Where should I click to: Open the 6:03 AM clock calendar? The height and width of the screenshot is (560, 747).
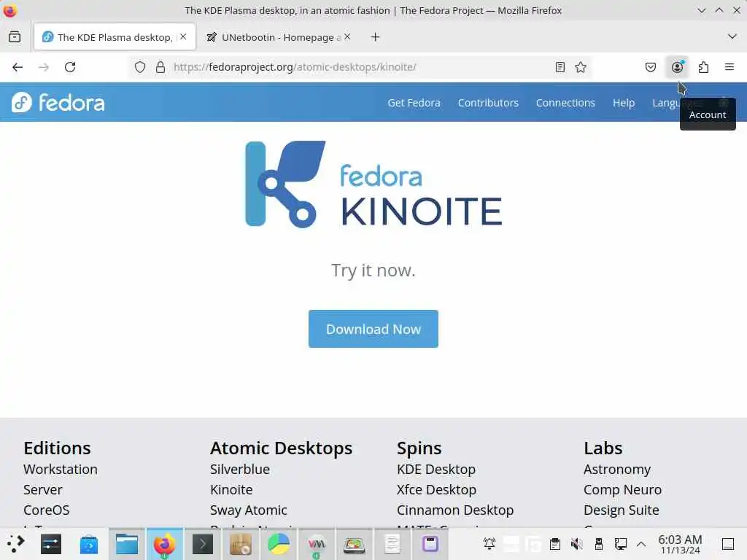click(680, 544)
